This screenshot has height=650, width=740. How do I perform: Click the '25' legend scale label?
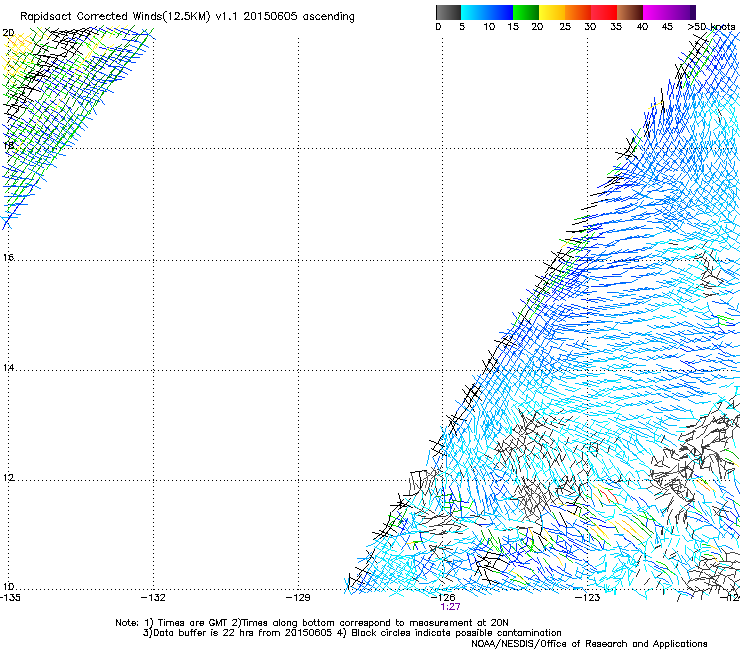click(x=565, y=27)
